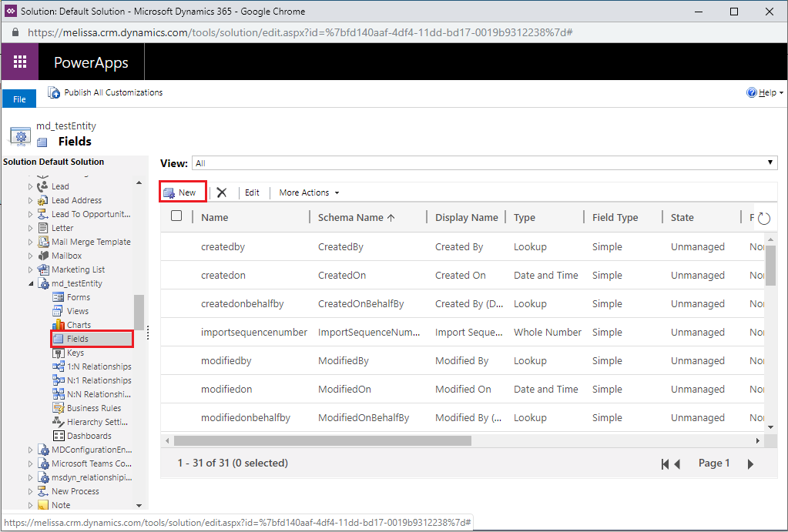Image resolution: width=788 pixels, height=532 pixels.
Task: Click the md_testEntity gear icon in tree
Action: pyautogui.click(x=44, y=284)
